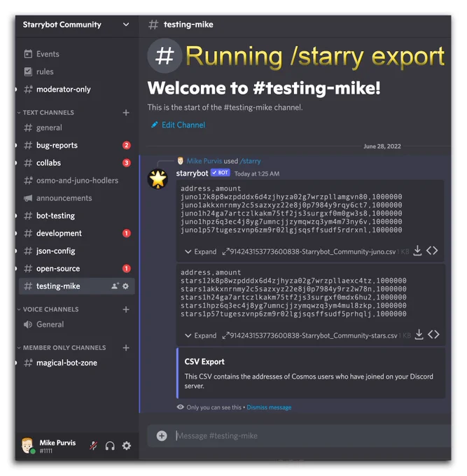
Task: Open the bug-reports channel
Action: 50,145
